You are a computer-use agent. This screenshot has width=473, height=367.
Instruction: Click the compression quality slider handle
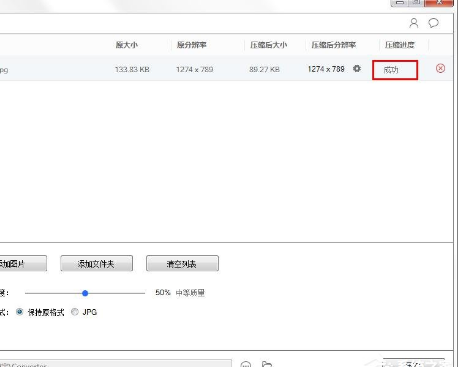point(85,293)
